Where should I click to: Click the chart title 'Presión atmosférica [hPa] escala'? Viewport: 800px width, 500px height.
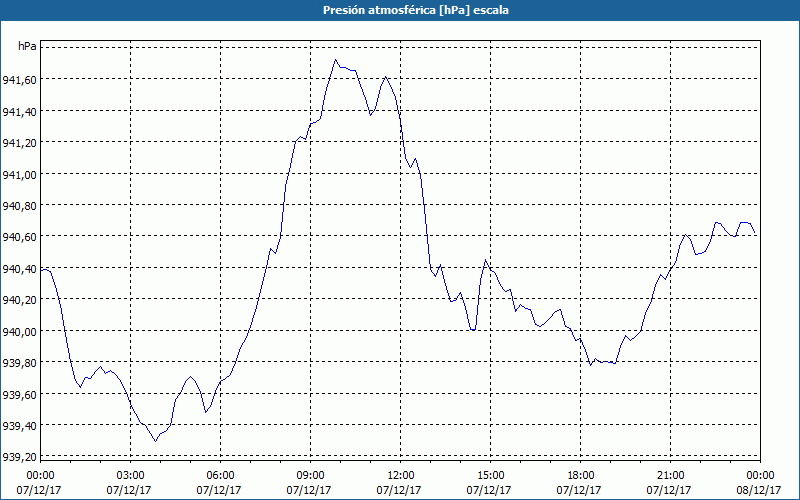[415, 10]
